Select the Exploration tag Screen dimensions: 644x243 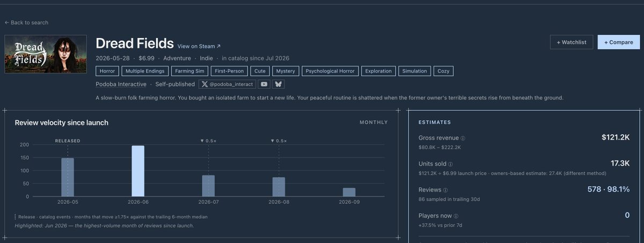[x=378, y=71]
